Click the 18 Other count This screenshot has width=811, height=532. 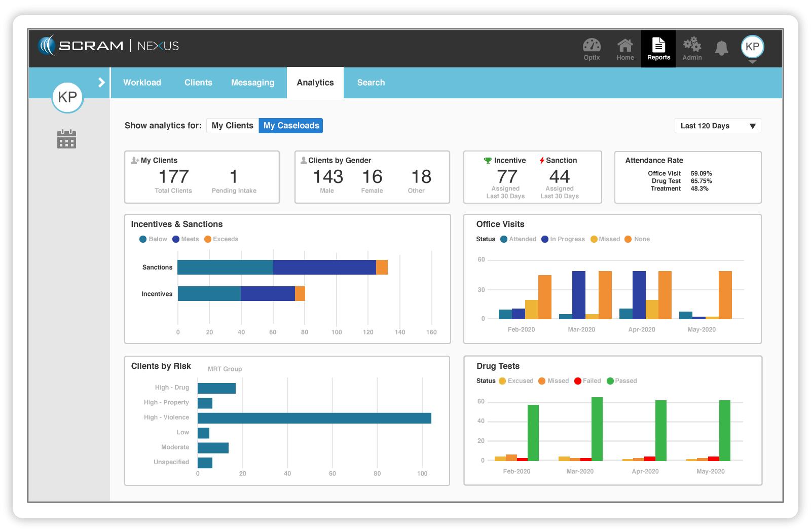point(421,177)
